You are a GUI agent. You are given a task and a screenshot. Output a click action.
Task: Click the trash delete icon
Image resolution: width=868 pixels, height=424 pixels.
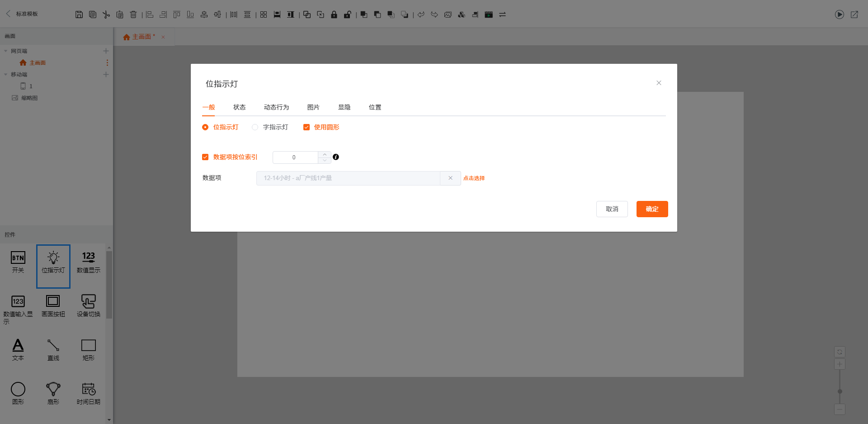133,14
